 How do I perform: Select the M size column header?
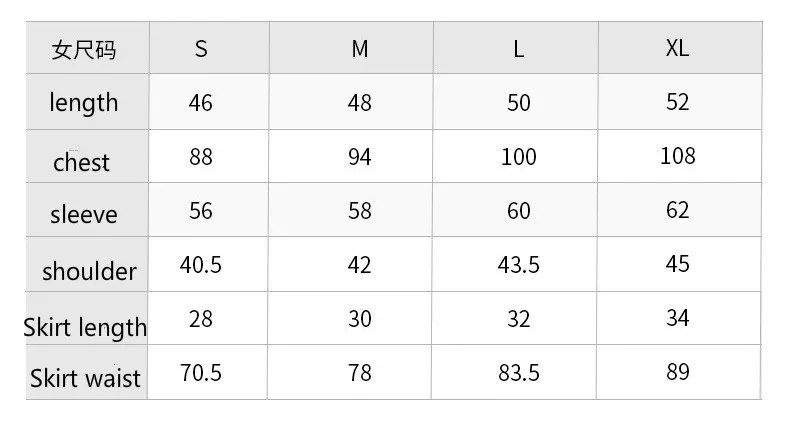pos(351,48)
